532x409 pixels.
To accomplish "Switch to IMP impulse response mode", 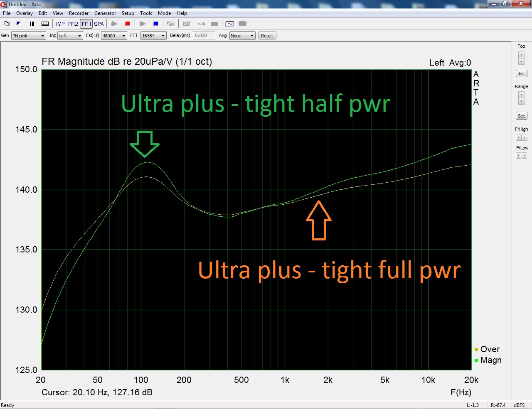I will click(60, 24).
